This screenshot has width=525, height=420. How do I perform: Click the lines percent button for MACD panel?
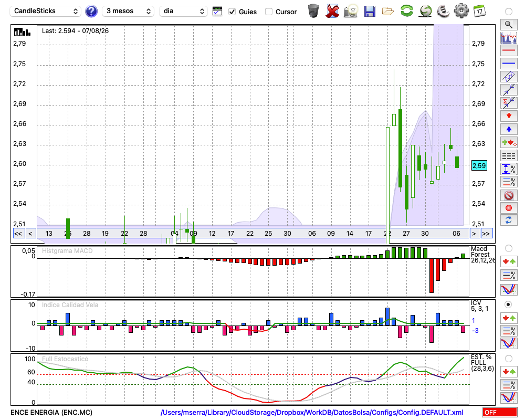click(509, 275)
